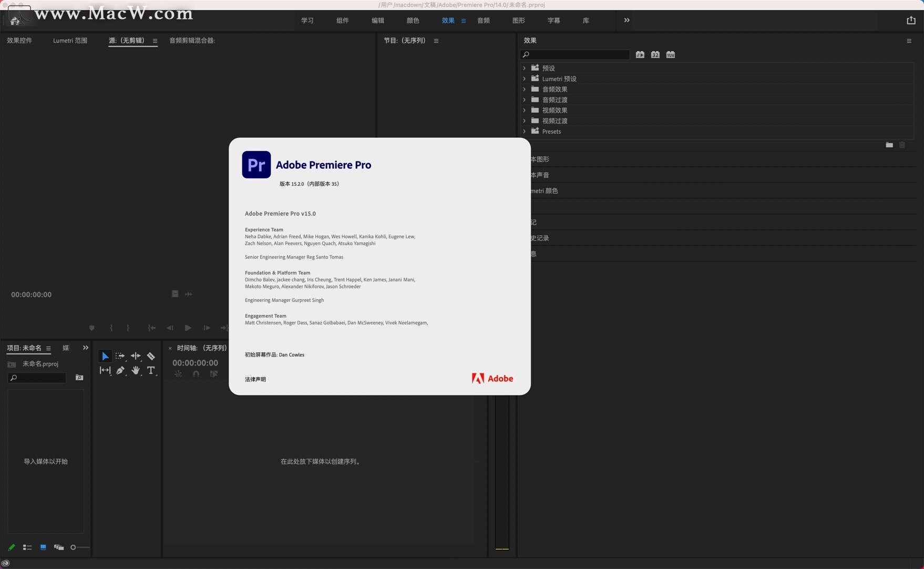Image resolution: width=924 pixels, height=569 pixels.
Task: Switch to the 编辑 workspace
Action: click(x=378, y=21)
